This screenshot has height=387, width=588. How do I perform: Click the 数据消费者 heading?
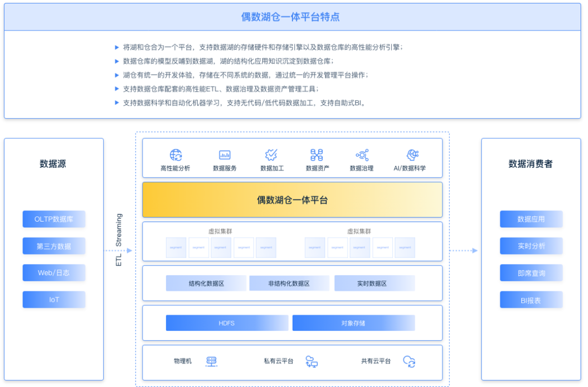531,164
